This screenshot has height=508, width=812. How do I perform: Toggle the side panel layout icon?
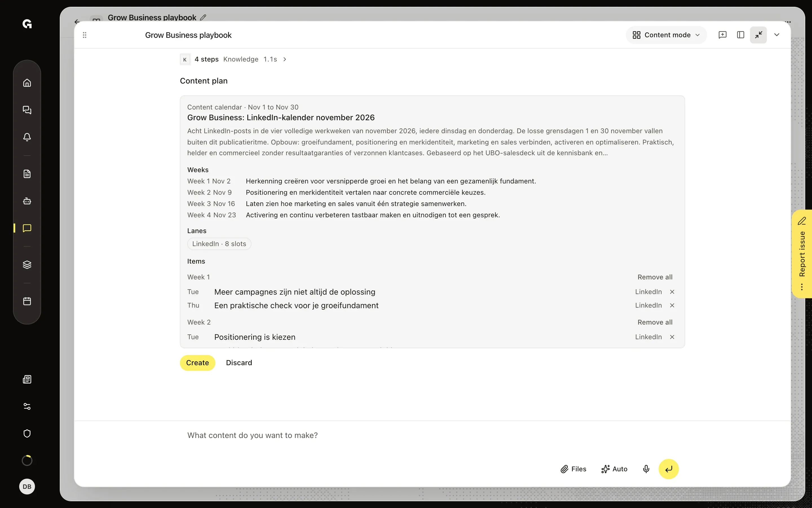(741, 35)
